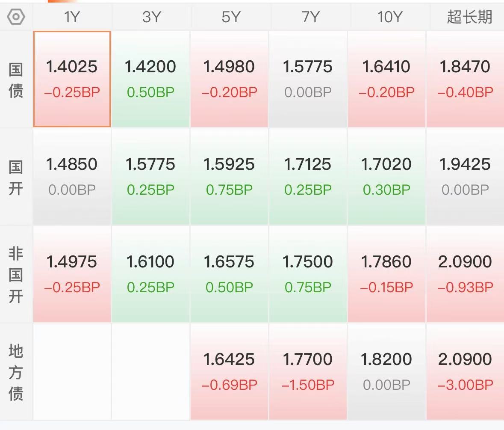
Task: Select 国债 10Y cell showing 1.6410
Action: pos(386,79)
